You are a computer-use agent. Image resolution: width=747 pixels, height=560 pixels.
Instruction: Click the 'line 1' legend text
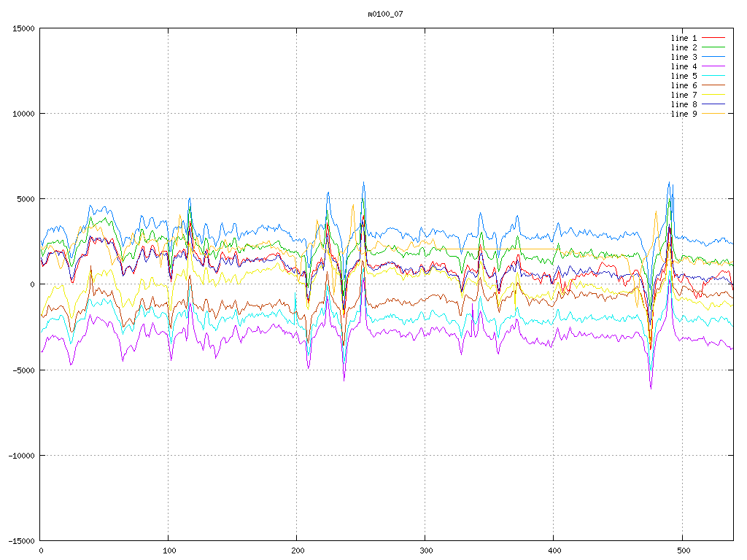(684, 38)
